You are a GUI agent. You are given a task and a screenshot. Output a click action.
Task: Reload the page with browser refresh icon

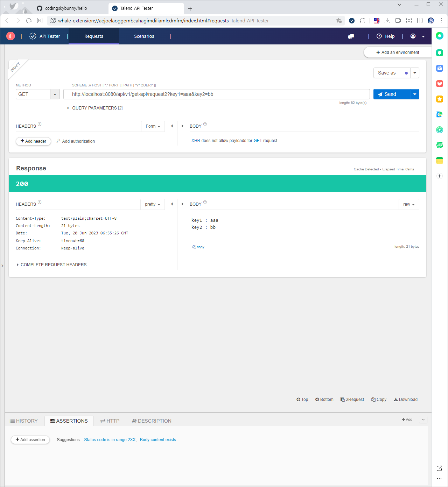(x=29, y=21)
